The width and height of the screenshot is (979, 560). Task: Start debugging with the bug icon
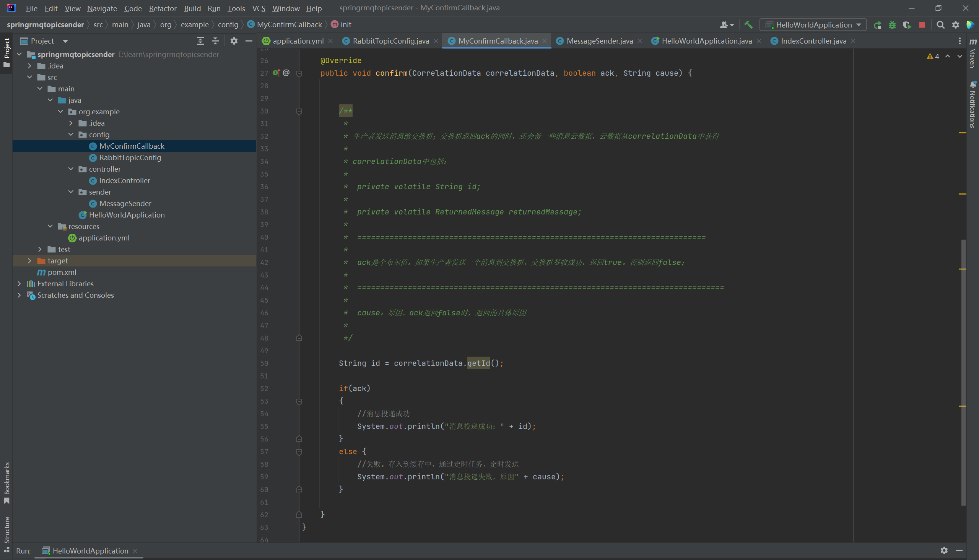coord(892,25)
